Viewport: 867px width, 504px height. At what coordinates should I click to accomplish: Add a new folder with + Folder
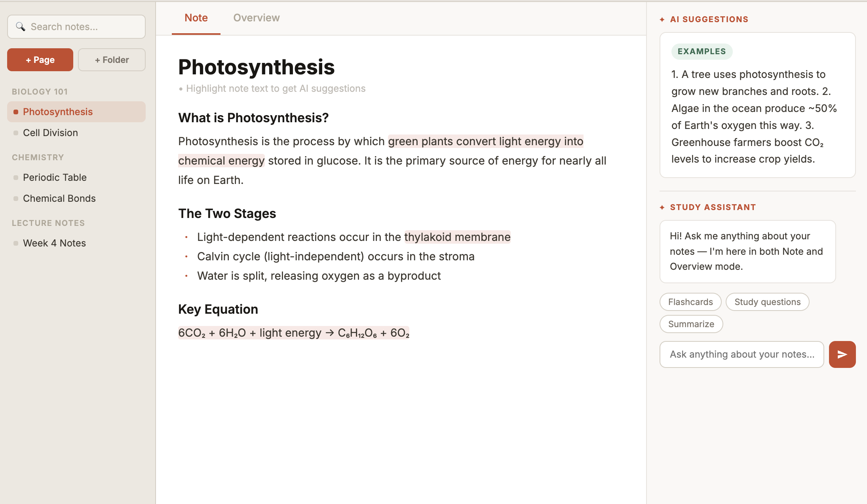pos(112,60)
